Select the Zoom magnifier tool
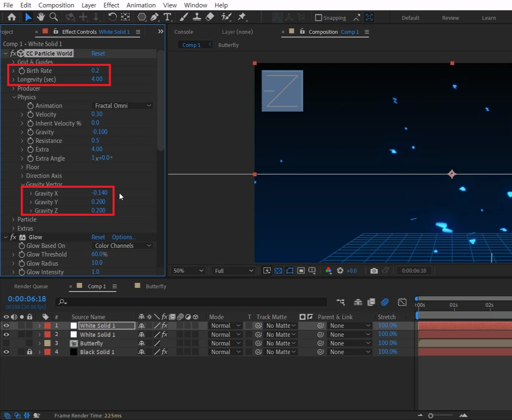 pyautogui.click(x=54, y=17)
